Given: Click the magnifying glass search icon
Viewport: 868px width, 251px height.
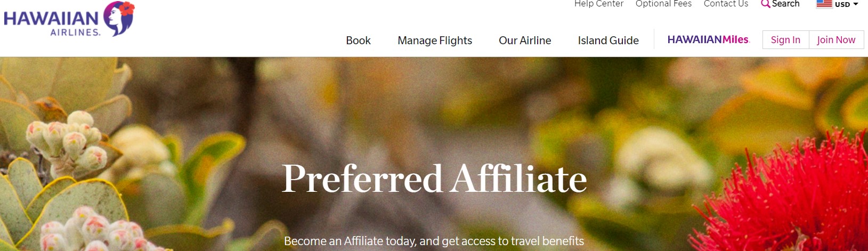Looking at the screenshot, I should (765, 4).
